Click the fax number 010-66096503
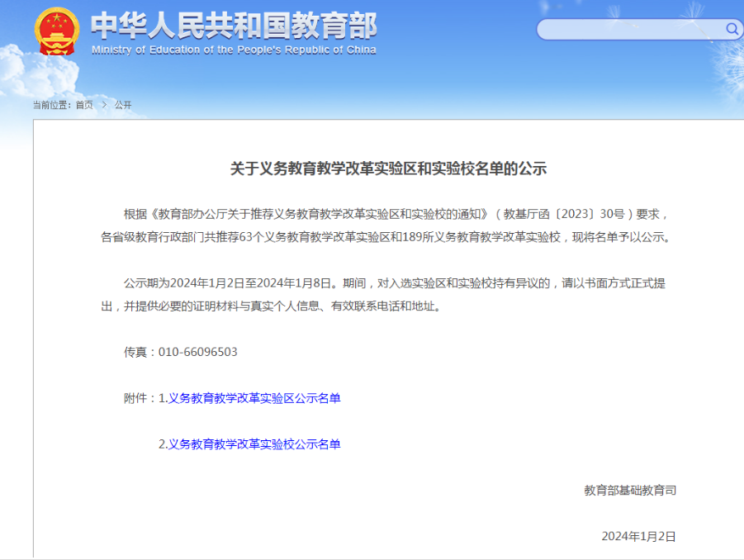This screenshot has height=560, width=744. (x=197, y=352)
